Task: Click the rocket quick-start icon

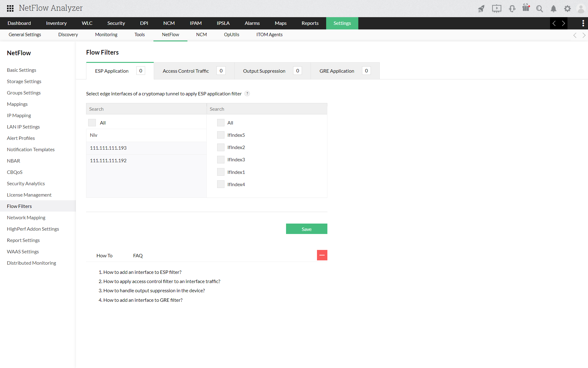Action: coord(481,9)
